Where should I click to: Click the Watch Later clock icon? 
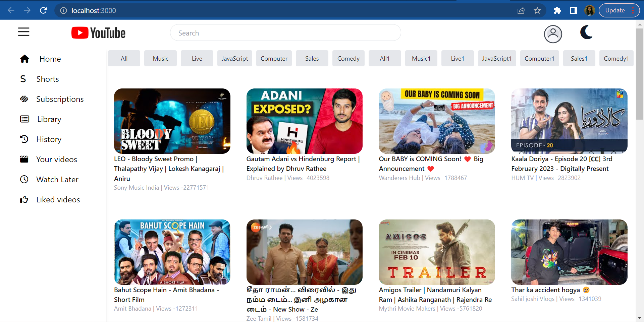(x=24, y=179)
